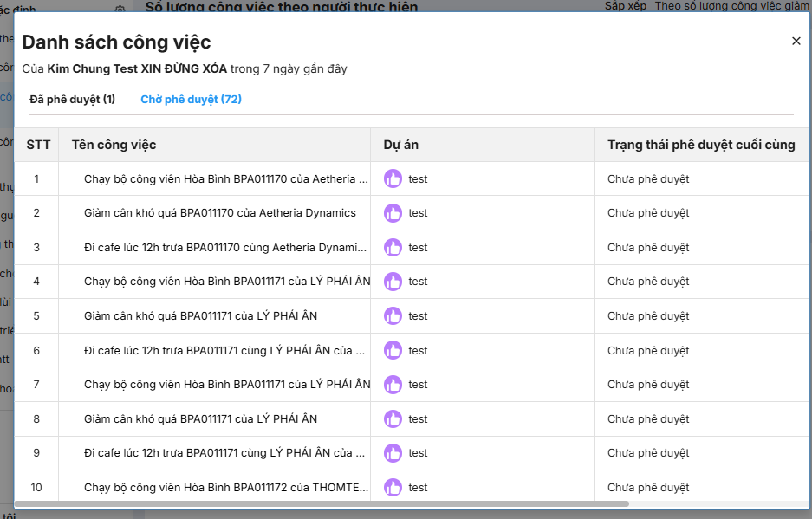Screen dimensions: 812x519
Task: Open the row 6 task Đi cafe lúc 12h BPA011171
Action: [x=224, y=350]
